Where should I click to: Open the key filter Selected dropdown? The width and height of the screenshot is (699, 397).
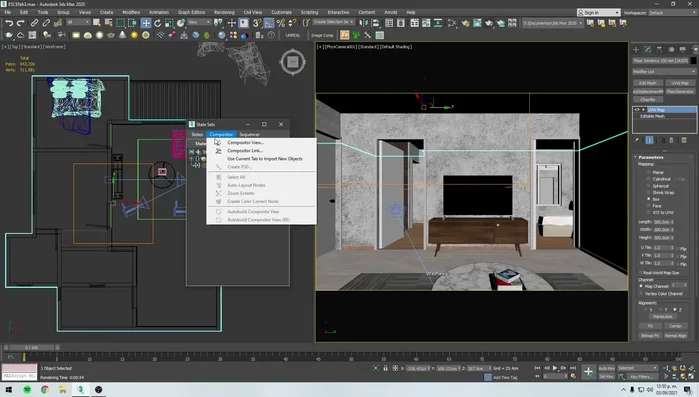tap(637, 368)
